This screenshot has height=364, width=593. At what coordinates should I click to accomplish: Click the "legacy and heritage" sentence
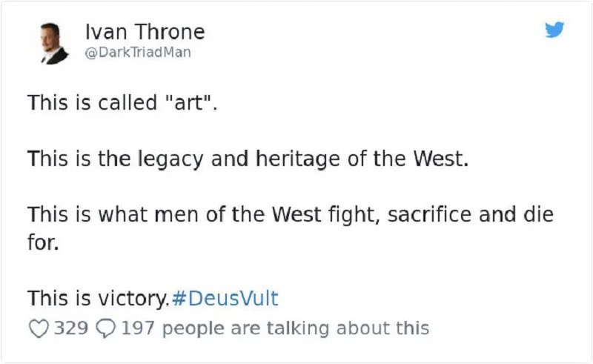pos(248,159)
